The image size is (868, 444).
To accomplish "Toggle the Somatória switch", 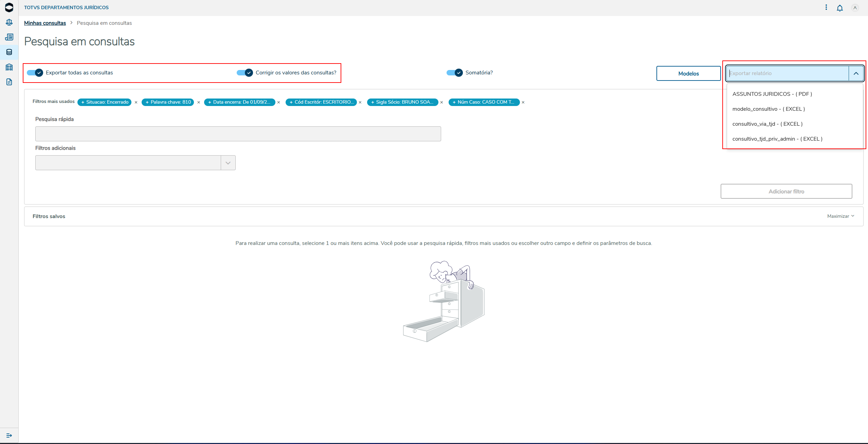I will coord(455,73).
